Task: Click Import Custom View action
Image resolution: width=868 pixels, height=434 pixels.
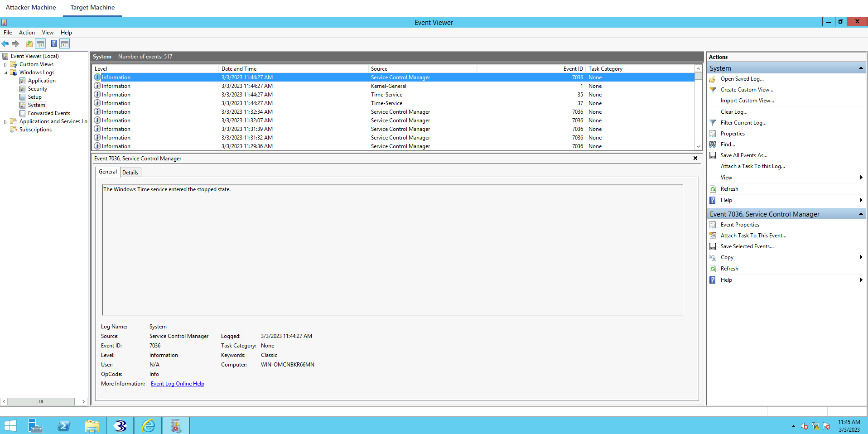Action: 747,101
